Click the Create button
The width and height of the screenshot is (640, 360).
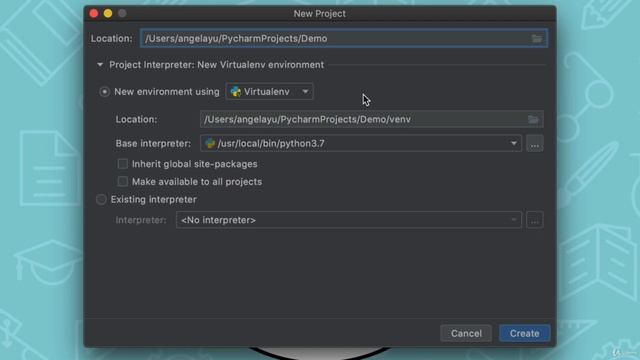pyautogui.click(x=524, y=333)
